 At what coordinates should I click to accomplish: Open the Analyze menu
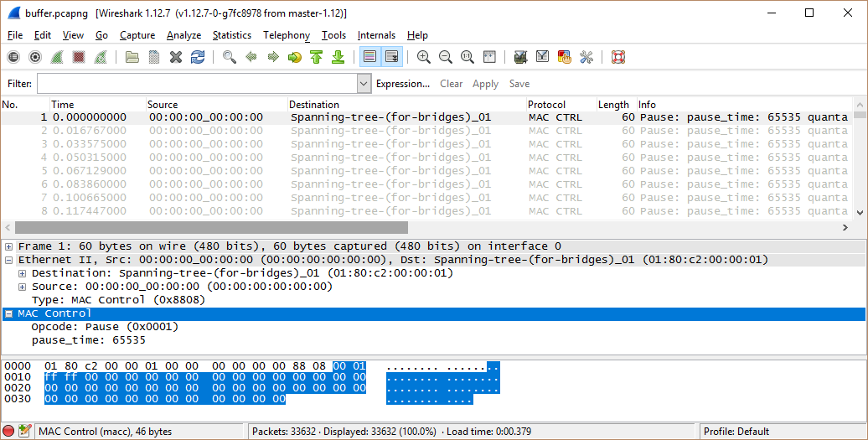click(183, 35)
